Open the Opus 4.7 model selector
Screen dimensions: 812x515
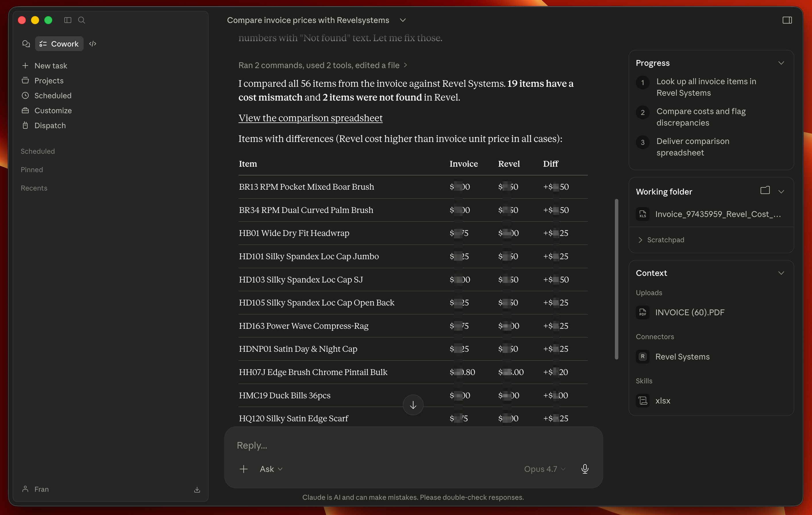point(544,469)
